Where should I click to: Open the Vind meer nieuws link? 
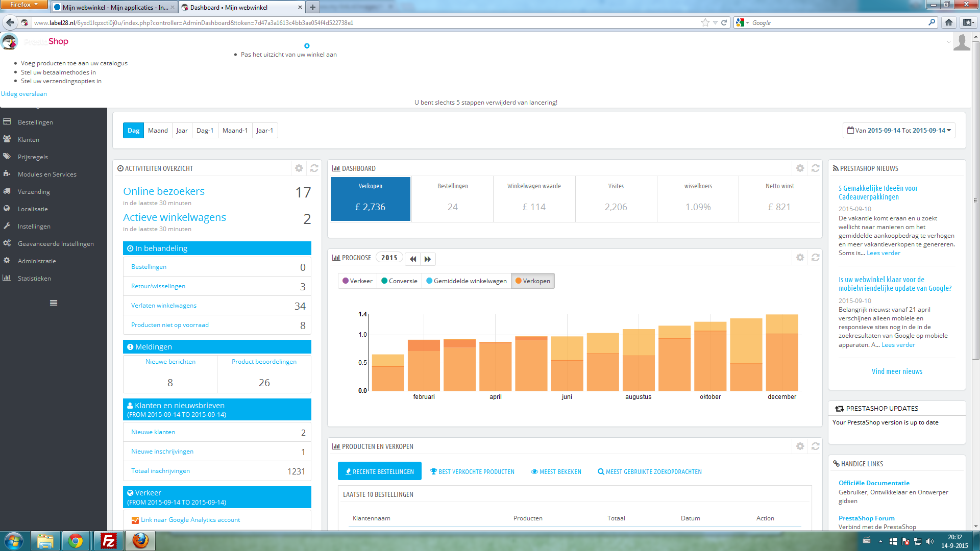coord(897,371)
